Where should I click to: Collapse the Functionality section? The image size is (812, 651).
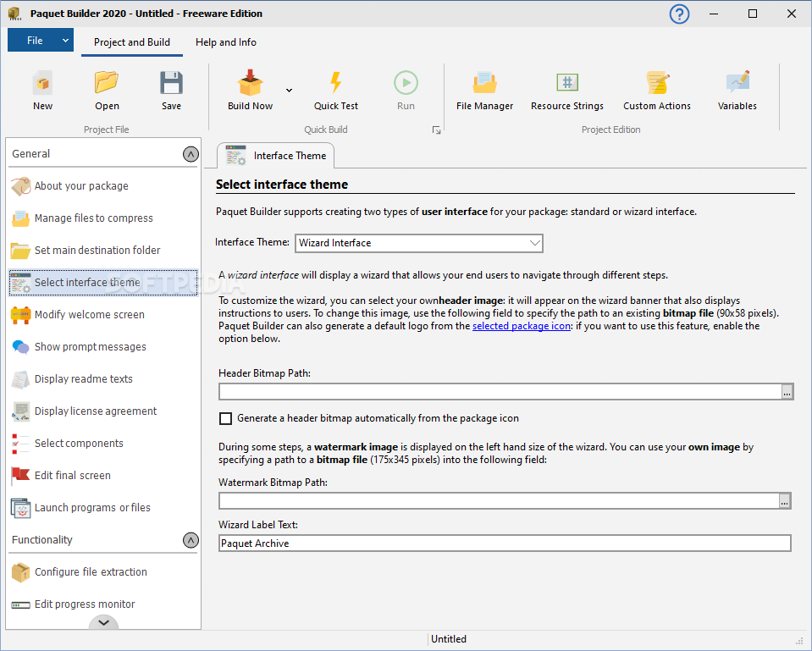point(191,540)
